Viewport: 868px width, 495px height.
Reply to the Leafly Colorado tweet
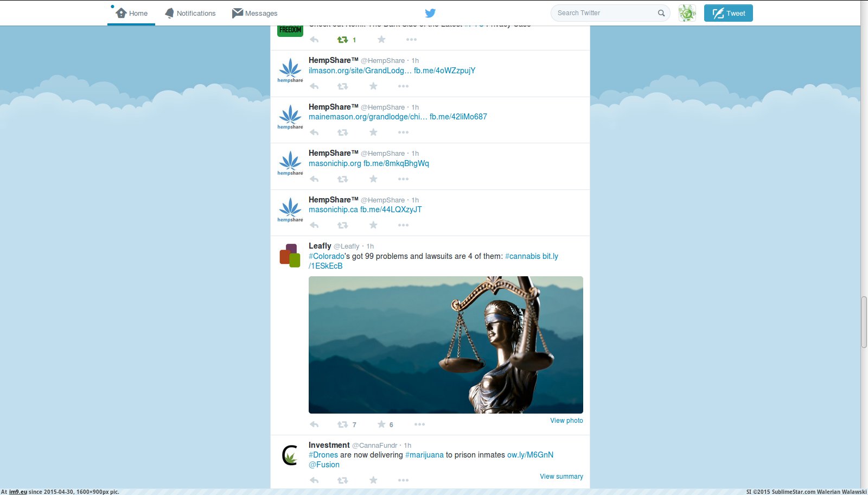point(314,424)
